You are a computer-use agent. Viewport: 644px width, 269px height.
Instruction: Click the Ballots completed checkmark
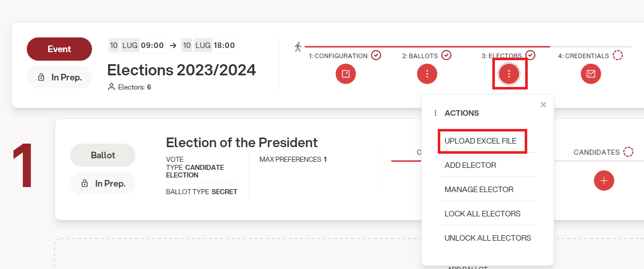(446, 55)
